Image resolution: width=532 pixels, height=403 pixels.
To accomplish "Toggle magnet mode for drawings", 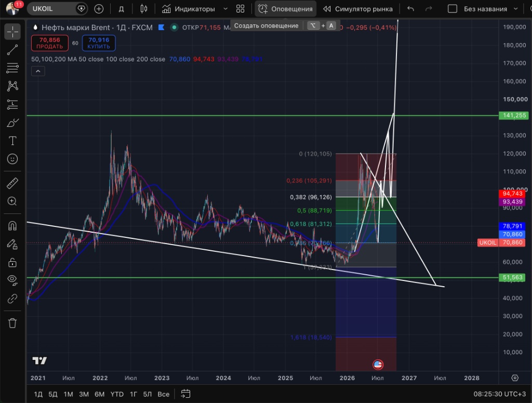I will click(x=12, y=226).
